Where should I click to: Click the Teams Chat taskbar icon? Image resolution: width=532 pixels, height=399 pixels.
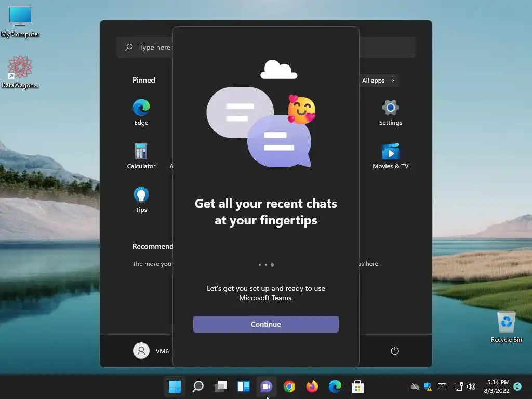[267, 387]
